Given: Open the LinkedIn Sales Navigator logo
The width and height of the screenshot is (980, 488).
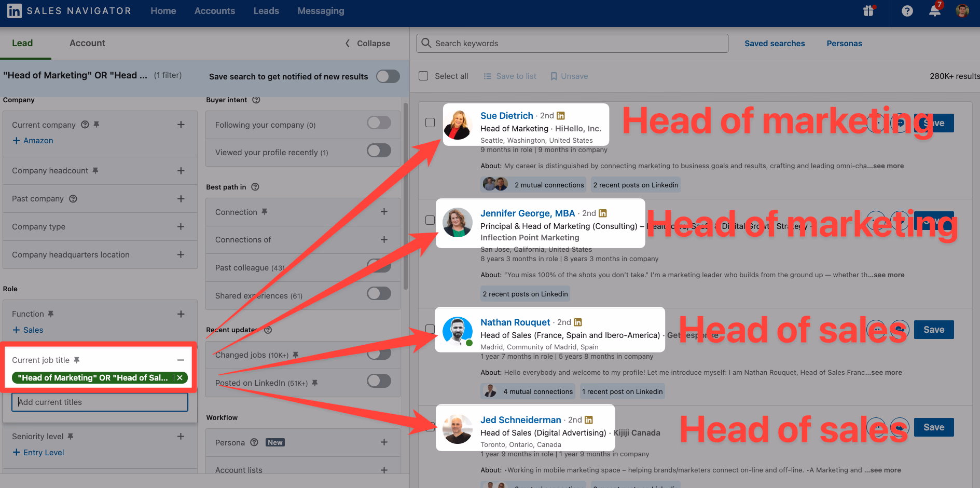Looking at the screenshot, I should 69,11.
